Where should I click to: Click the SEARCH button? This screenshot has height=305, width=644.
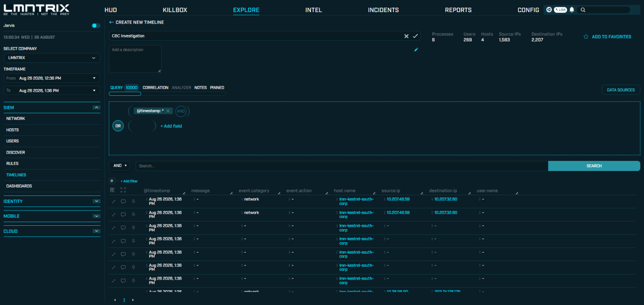(x=594, y=166)
